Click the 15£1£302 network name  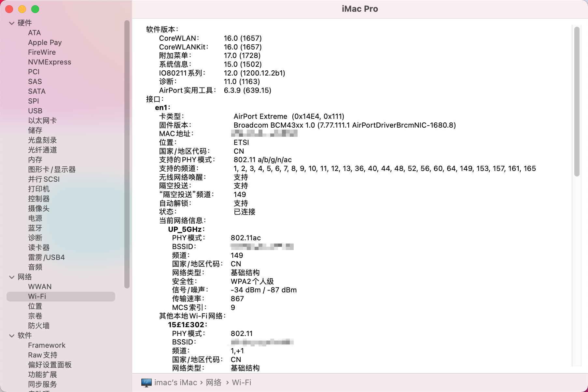click(x=188, y=325)
